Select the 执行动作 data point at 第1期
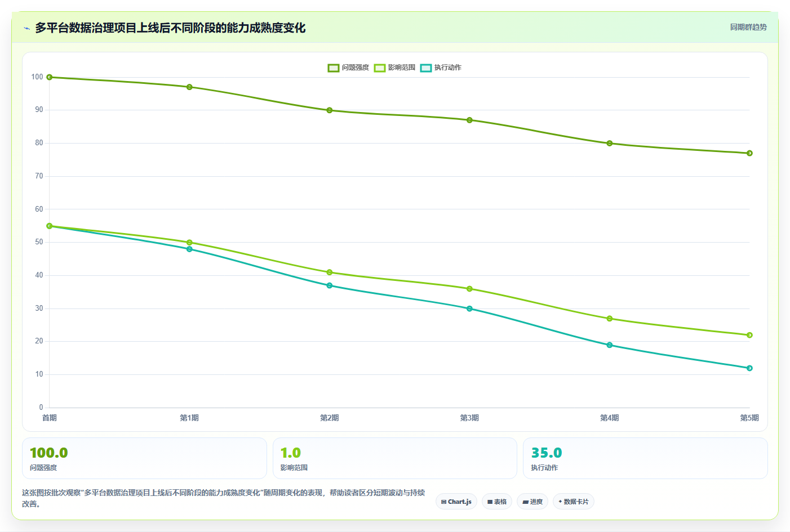Image resolution: width=790 pixels, height=532 pixels. pos(189,249)
